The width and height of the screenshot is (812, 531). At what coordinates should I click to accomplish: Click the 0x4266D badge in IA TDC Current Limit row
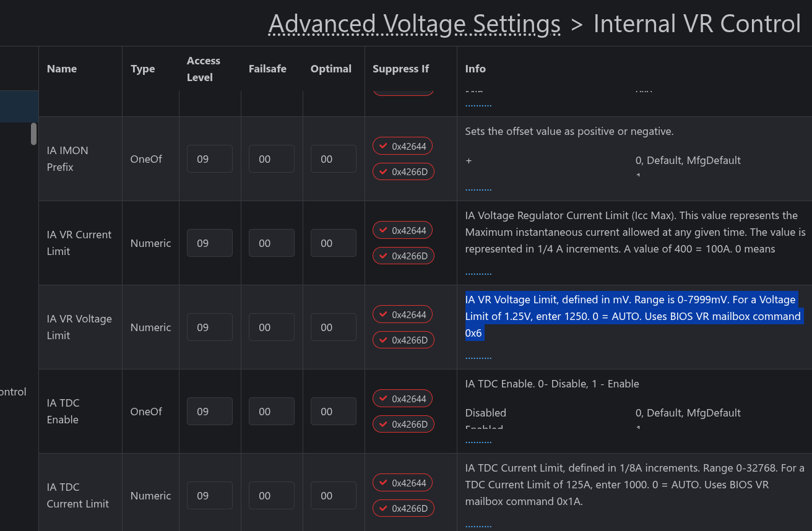click(x=404, y=508)
